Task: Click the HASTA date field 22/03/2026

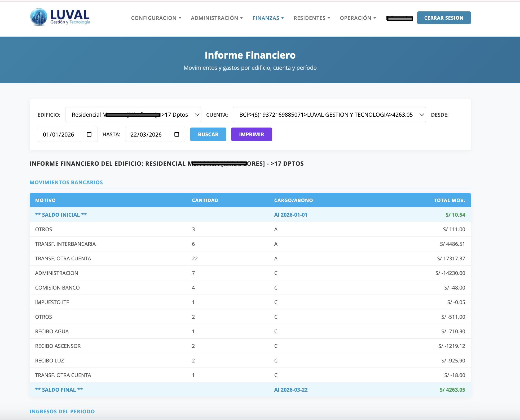Action: click(146, 134)
